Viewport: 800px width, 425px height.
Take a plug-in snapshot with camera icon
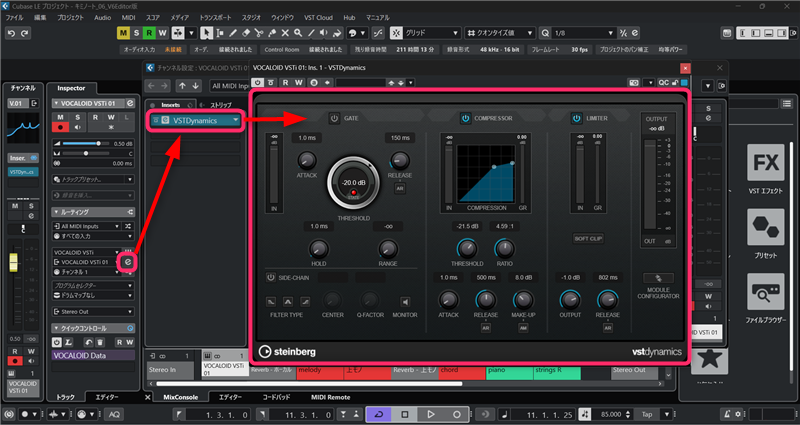pos(634,83)
